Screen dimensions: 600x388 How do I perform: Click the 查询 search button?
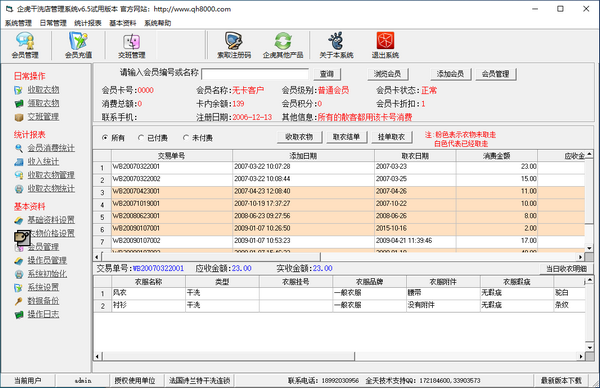click(x=327, y=74)
